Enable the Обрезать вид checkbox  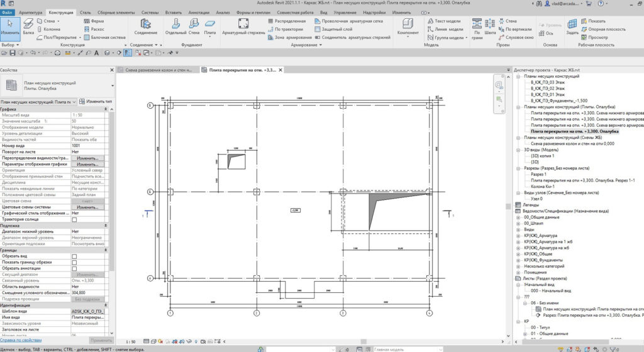74,256
